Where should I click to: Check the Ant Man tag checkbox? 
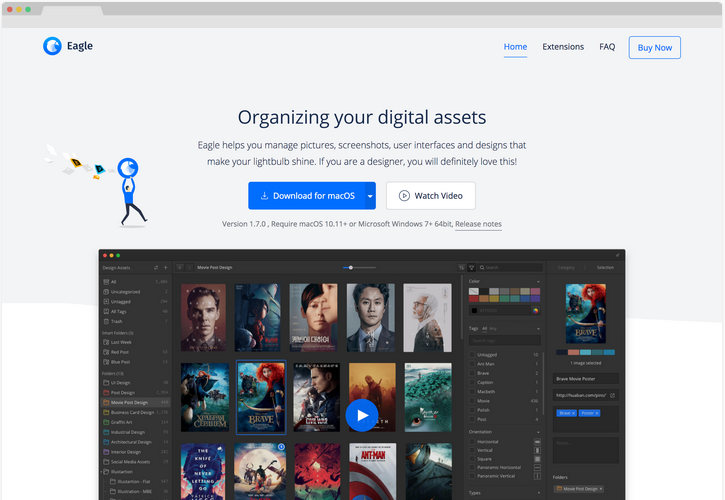pos(472,364)
